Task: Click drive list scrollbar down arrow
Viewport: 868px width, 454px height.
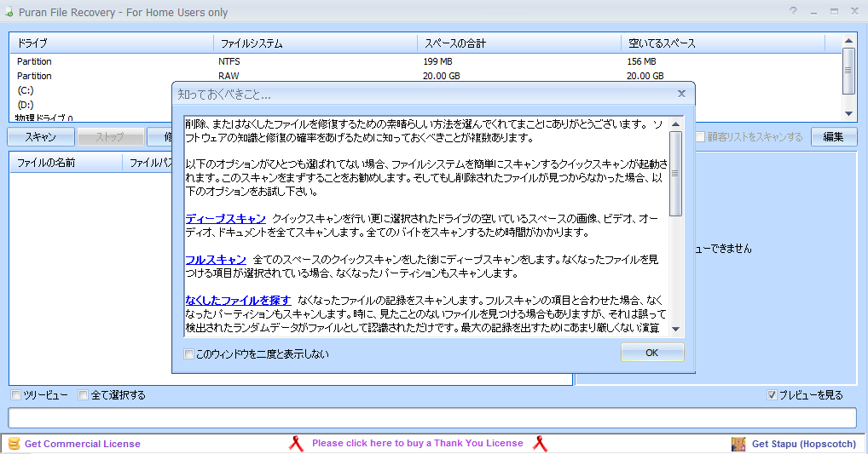Action: pyautogui.click(x=848, y=114)
